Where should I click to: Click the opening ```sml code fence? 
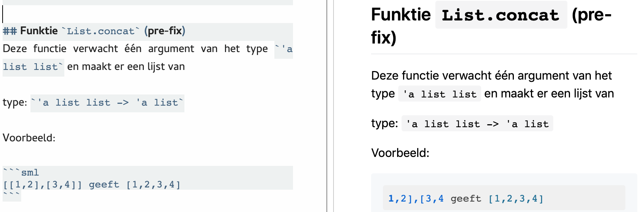tap(21, 173)
